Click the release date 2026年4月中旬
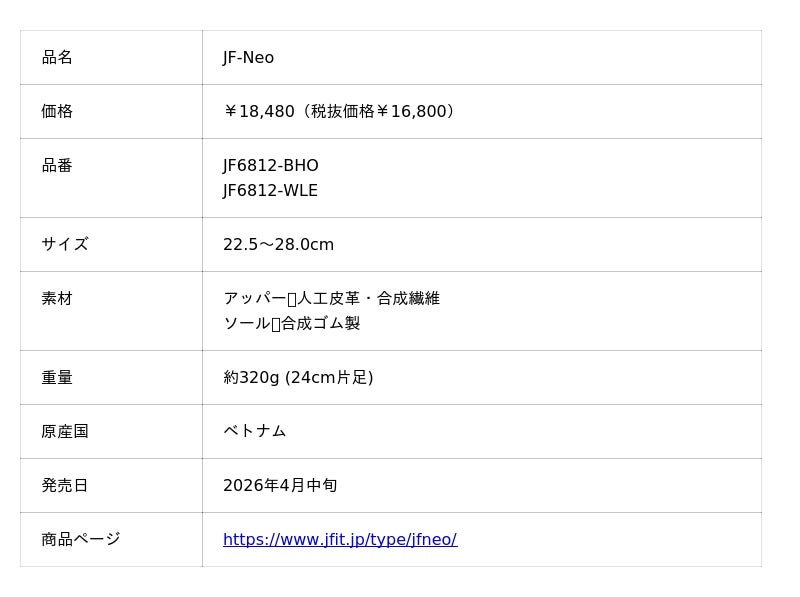The width and height of the screenshot is (800, 597). pos(279,486)
